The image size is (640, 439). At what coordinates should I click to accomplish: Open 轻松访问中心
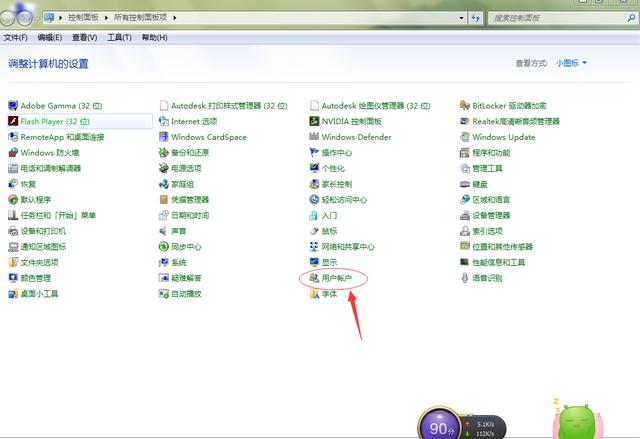pyautogui.click(x=338, y=200)
